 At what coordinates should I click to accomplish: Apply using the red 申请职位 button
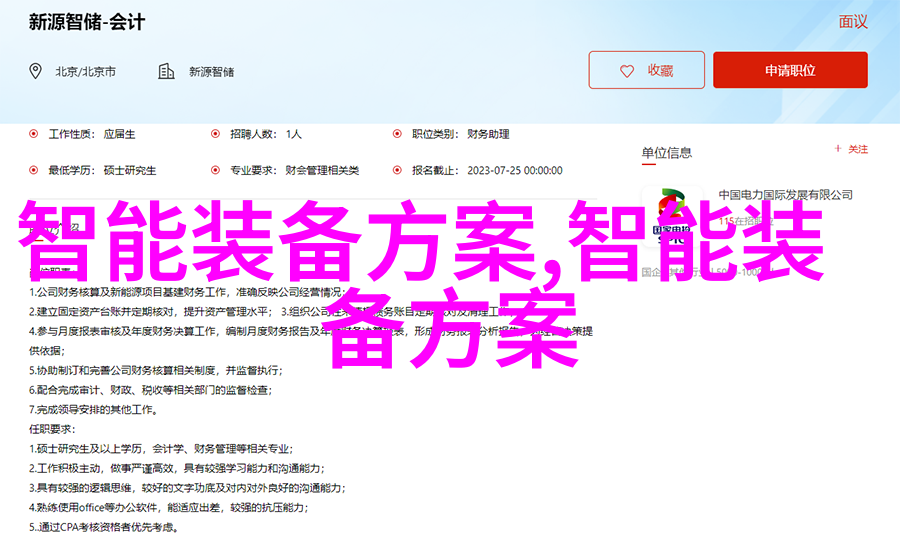[x=790, y=70]
